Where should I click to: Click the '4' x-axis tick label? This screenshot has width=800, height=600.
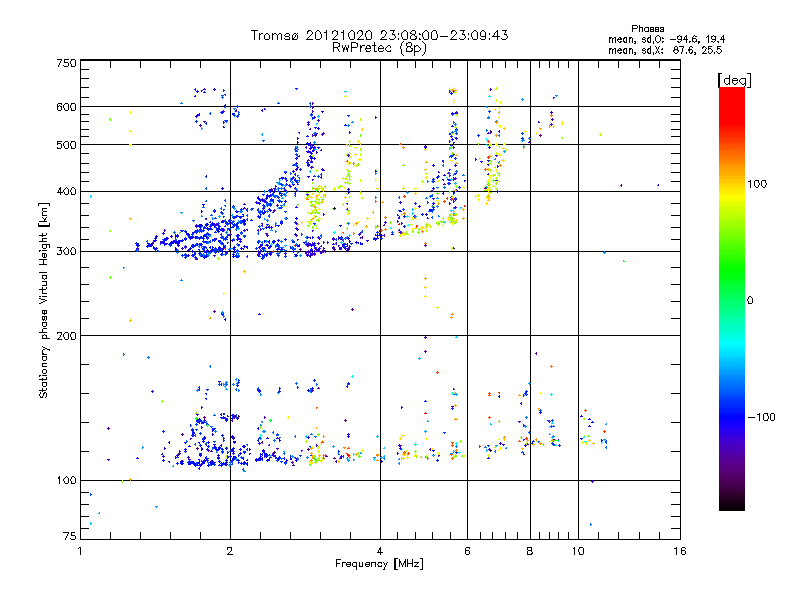(380, 551)
